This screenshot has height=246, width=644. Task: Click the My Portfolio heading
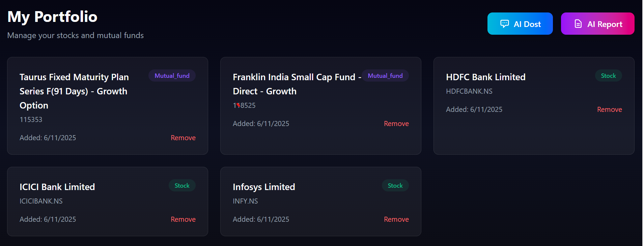[52, 17]
